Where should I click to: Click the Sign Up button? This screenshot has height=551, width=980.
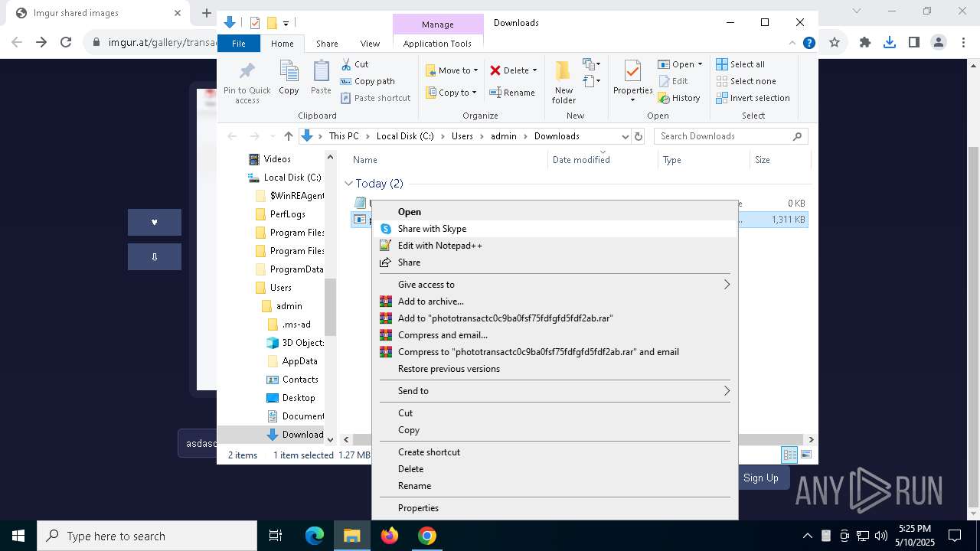tap(760, 478)
